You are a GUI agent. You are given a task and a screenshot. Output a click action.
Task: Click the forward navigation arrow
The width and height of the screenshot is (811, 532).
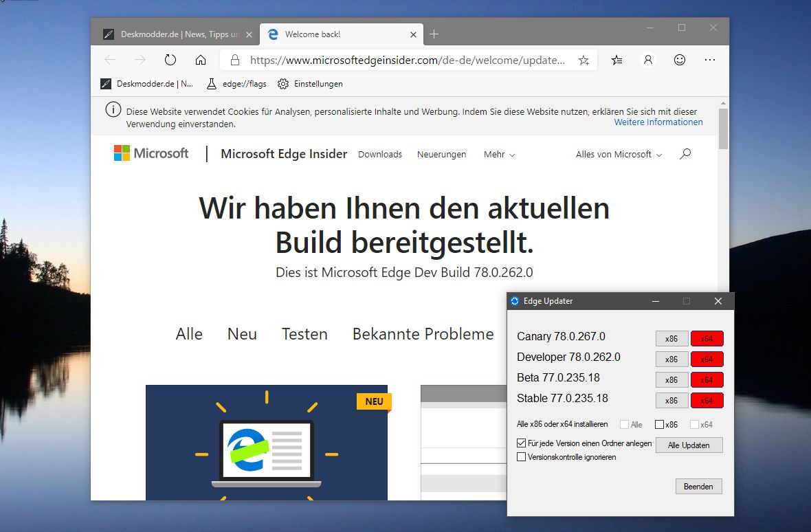140,60
